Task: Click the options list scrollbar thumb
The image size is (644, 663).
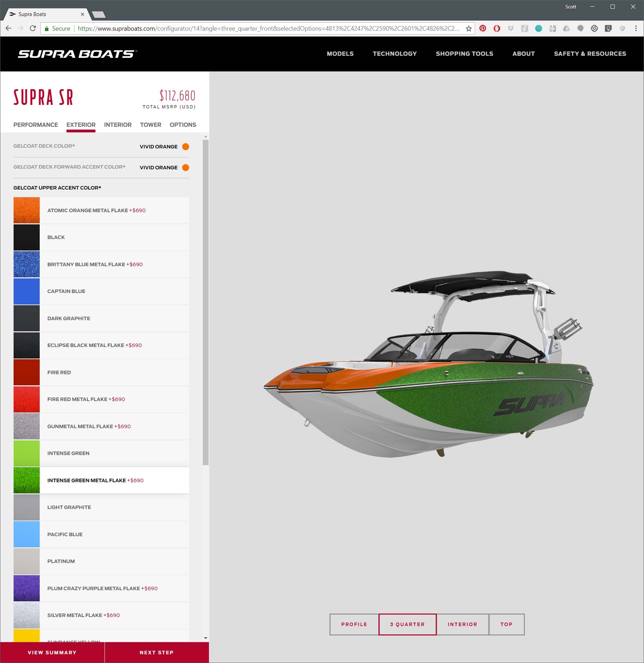Action: click(206, 302)
